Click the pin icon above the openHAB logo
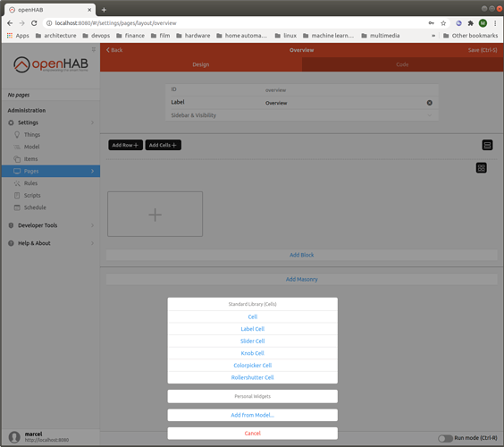 [x=94, y=49]
